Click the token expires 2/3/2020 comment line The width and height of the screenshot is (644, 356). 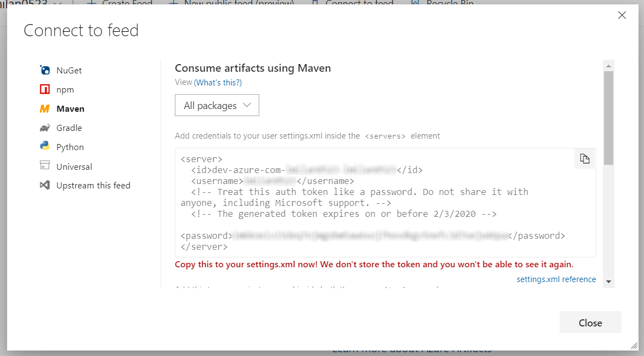344,214
